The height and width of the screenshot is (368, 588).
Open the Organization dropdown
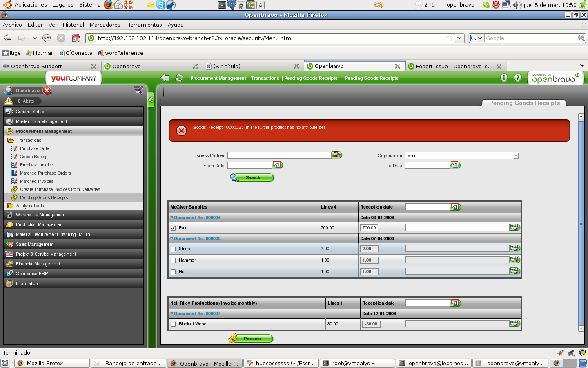click(516, 155)
